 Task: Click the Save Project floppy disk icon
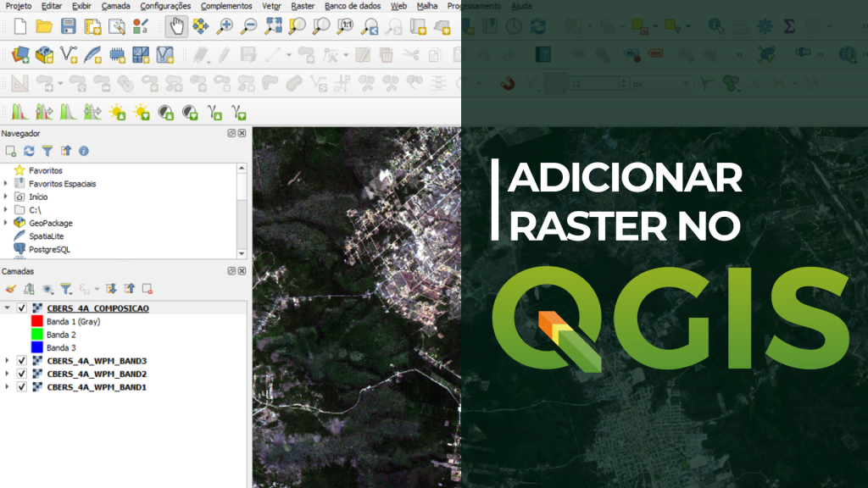click(69, 26)
